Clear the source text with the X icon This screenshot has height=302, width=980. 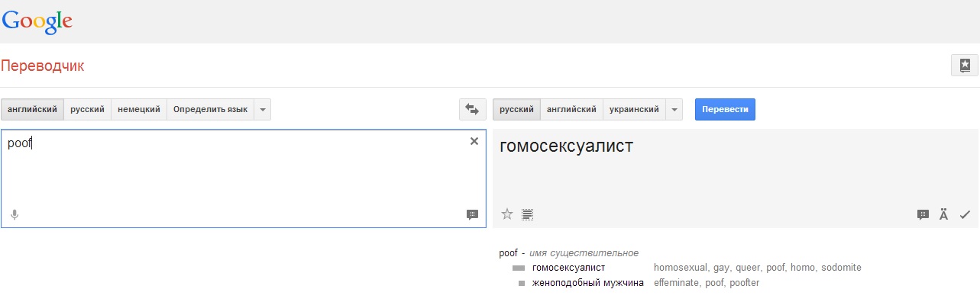point(474,141)
